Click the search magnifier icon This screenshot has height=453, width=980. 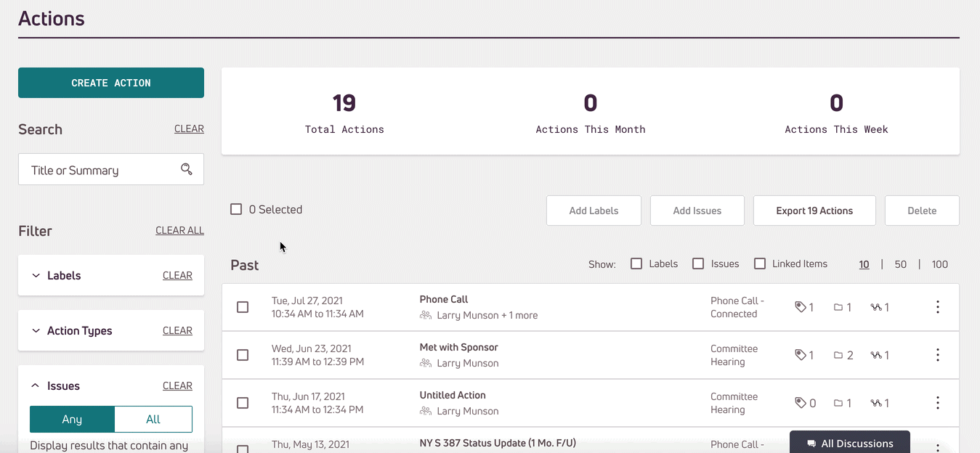coord(187,169)
